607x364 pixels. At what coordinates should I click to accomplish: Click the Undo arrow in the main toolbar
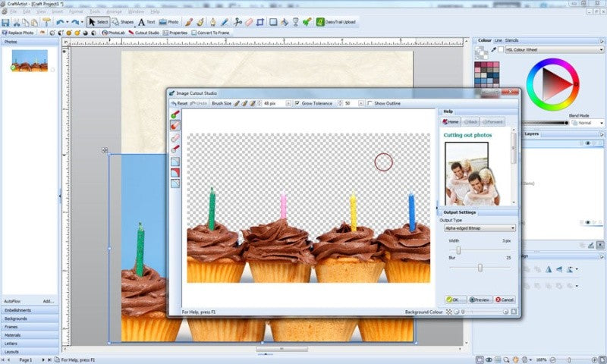[x=60, y=23]
